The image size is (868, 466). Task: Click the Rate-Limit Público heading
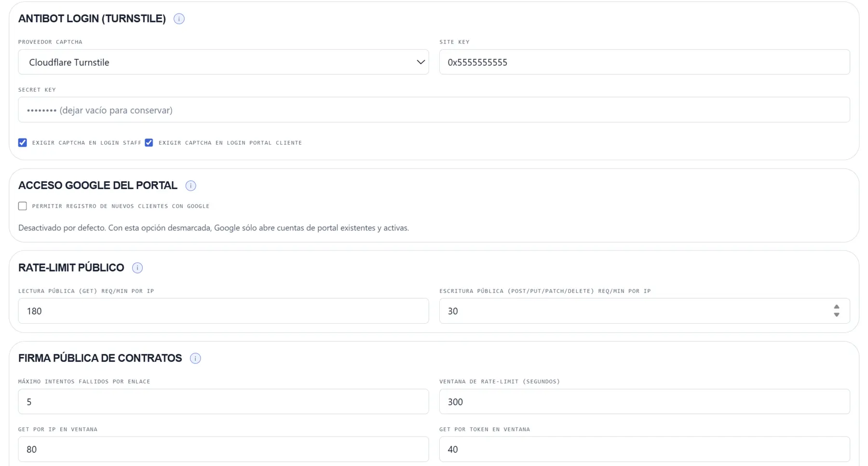coord(71,268)
